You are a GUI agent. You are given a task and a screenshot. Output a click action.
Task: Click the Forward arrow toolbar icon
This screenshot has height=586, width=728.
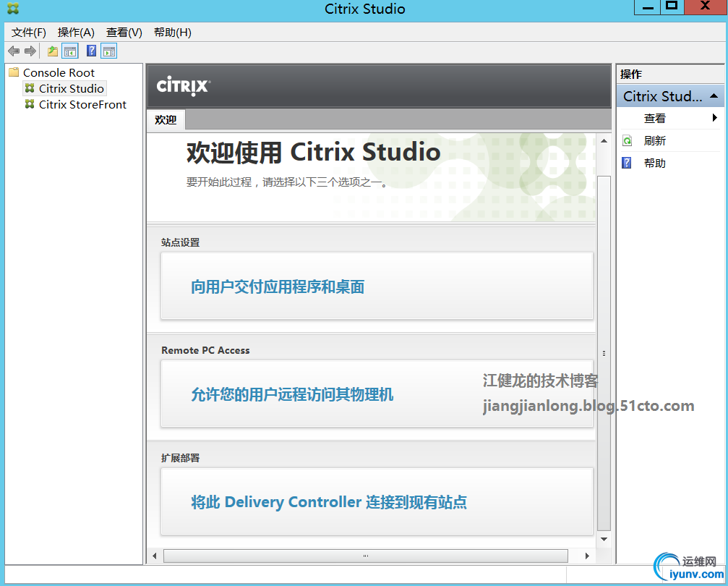tap(30, 51)
